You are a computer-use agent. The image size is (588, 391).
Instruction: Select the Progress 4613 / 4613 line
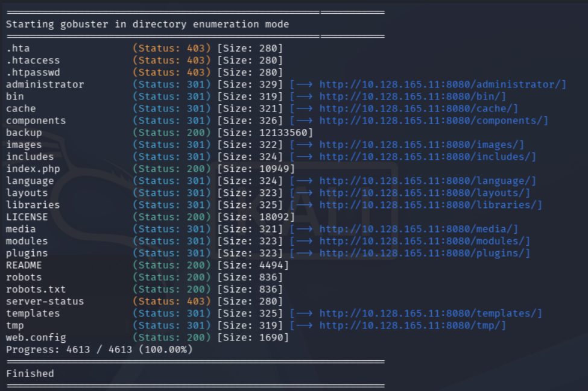coord(100,349)
